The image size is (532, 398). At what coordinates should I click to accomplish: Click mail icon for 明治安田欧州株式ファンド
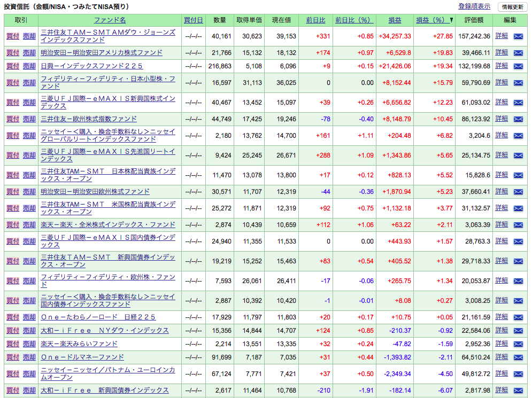[518, 192]
